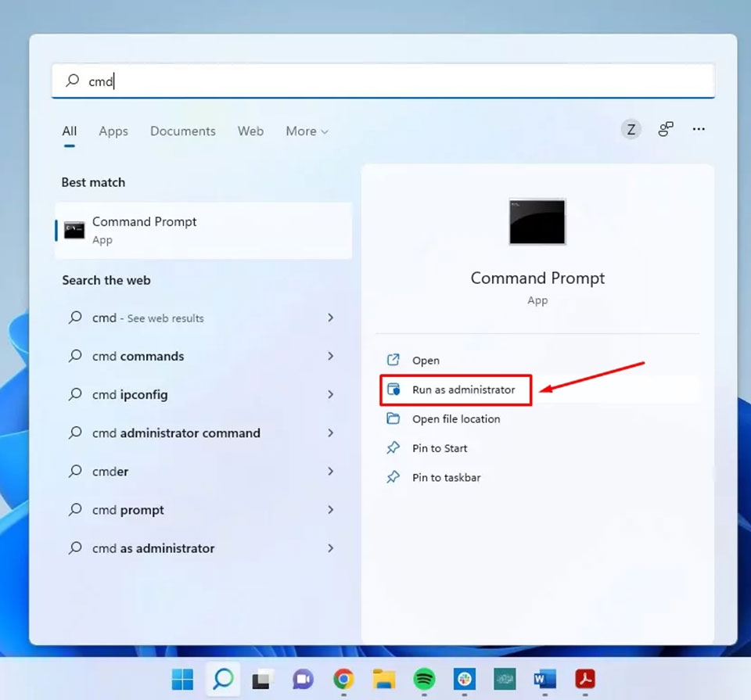This screenshot has height=700, width=751.
Task: Open the Chat camera app in taskbar
Action: (x=304, y=679)
